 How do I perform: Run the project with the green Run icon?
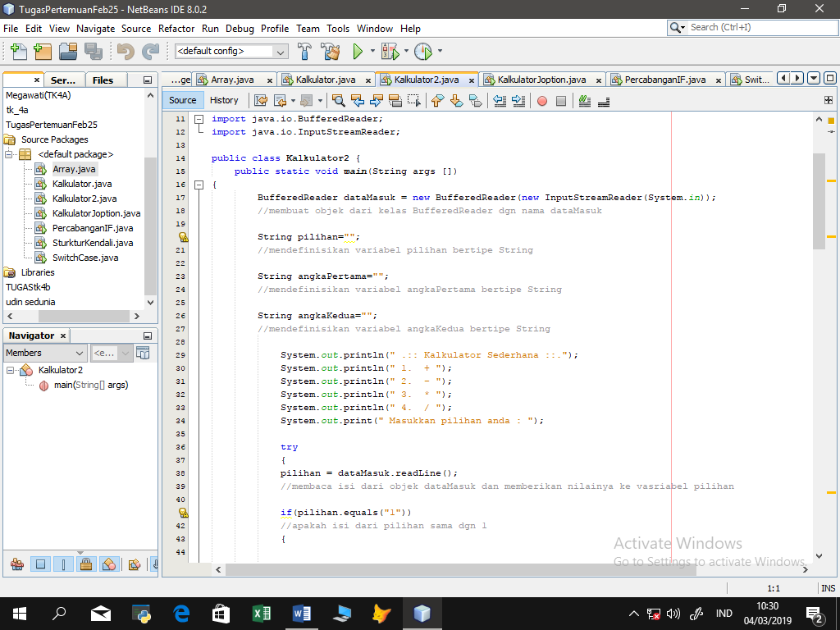tap(359, 50)
